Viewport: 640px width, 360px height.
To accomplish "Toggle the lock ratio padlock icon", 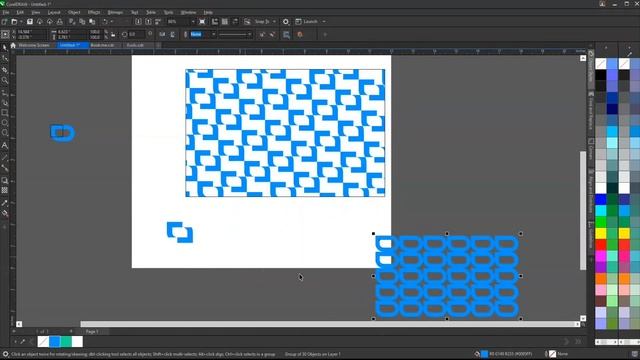I will pos(113,35).
